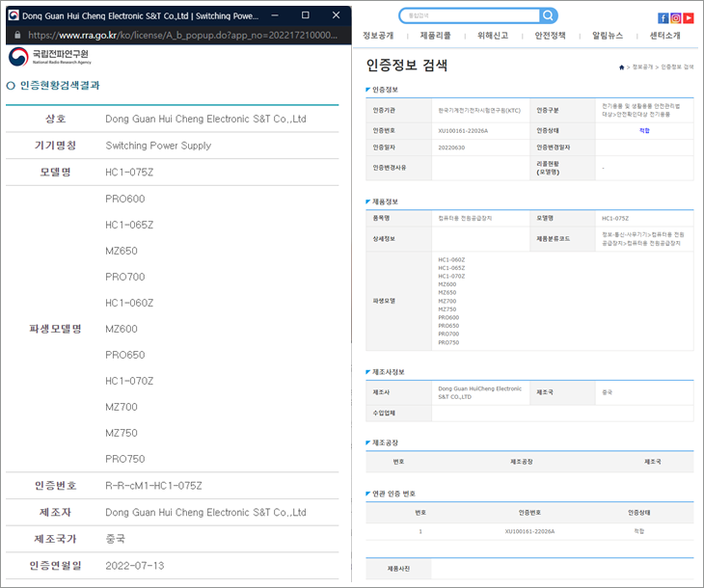Select '컴퓨터용 전원공급장치' product name

(465, 218)
